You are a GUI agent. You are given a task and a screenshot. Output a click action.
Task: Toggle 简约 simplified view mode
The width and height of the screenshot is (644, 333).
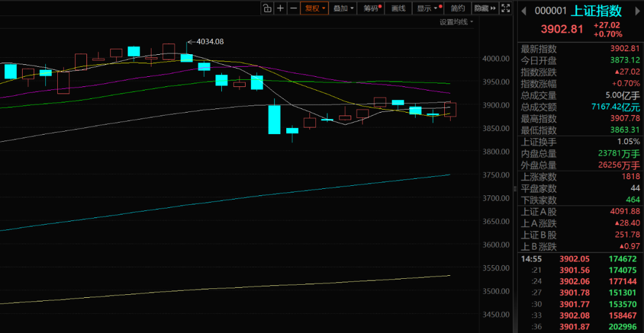(x=457, y=8)
